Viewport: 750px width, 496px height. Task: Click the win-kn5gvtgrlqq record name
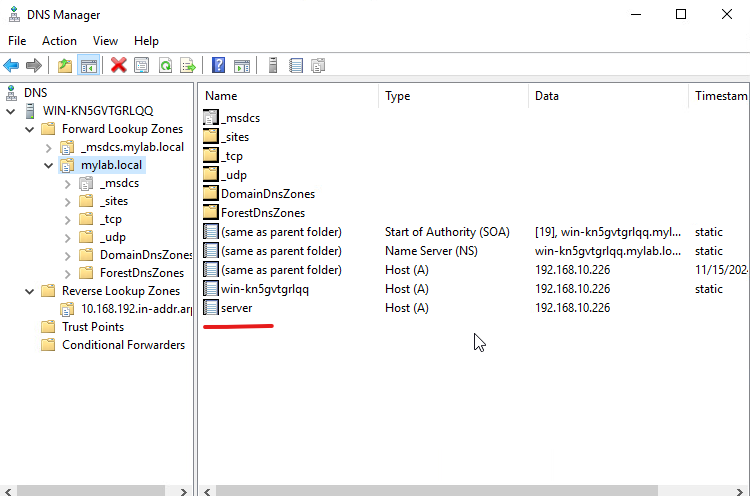(265, 289)
